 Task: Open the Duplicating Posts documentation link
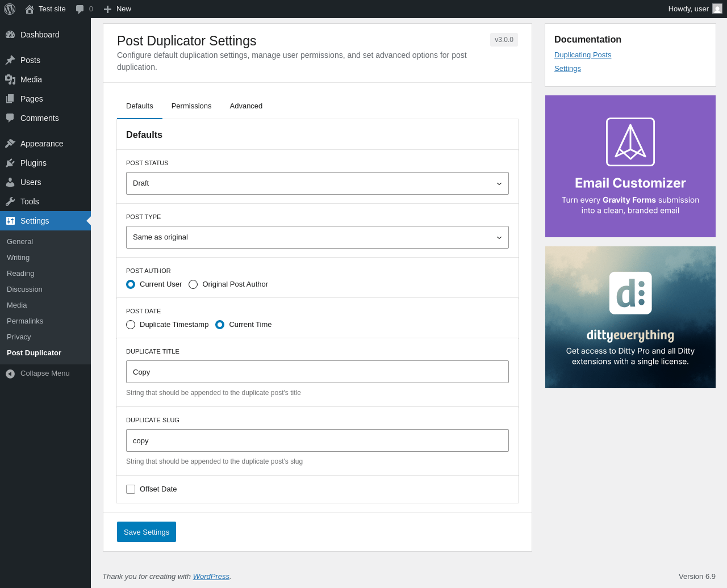tap(583, 55)
